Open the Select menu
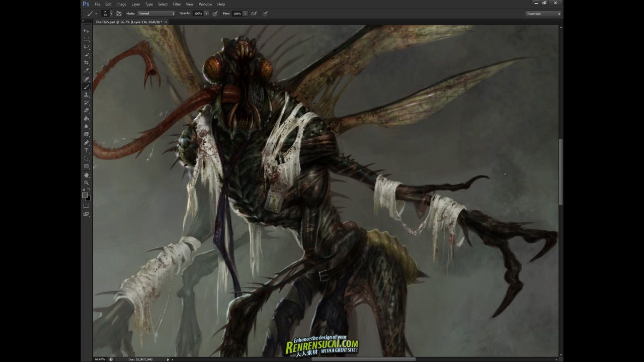 [x=163, y=4]
